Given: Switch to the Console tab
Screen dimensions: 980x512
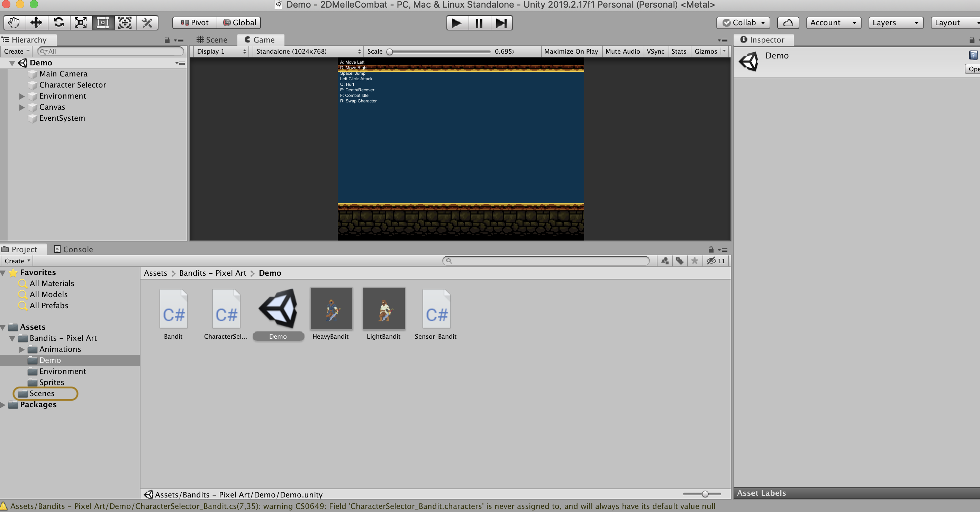Looking at the screenshot, I should (x=74, y=249).
